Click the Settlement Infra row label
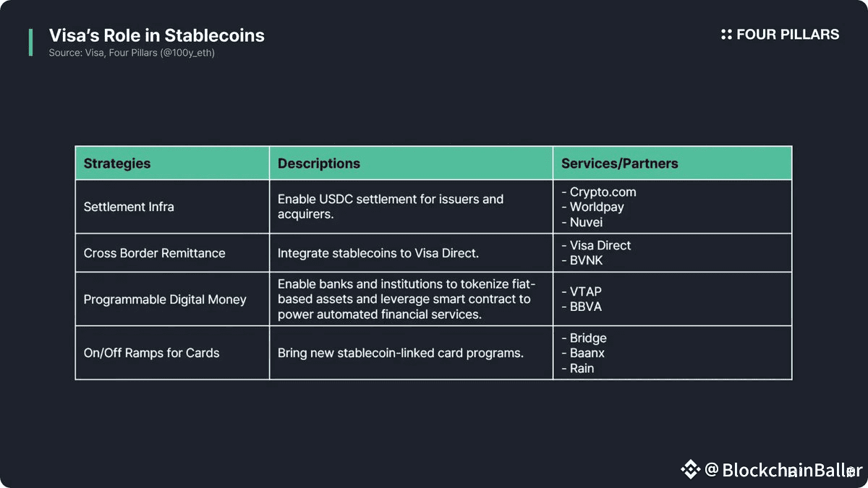 pyautogui.click(x=129, y=207)
